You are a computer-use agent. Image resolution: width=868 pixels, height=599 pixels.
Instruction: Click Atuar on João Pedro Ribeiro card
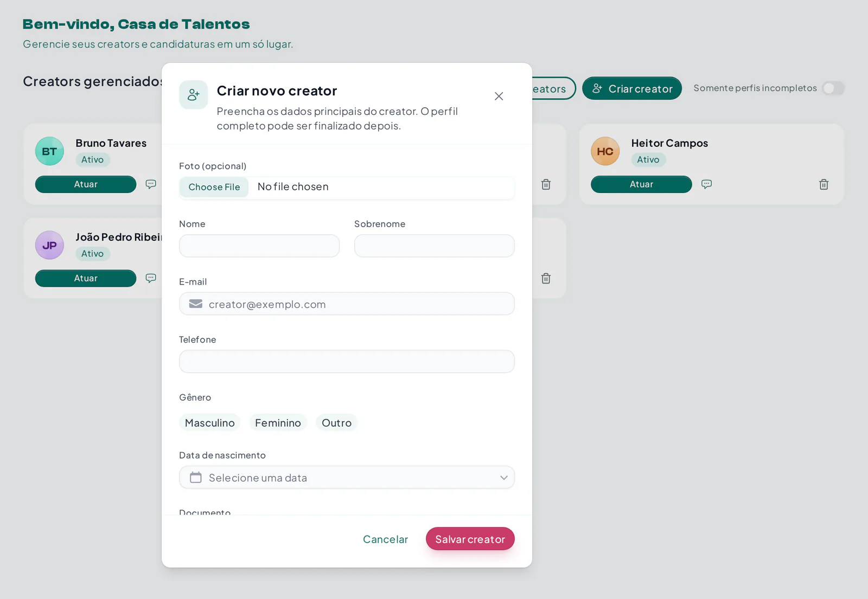pyautogui.click(x=86, y=278)
